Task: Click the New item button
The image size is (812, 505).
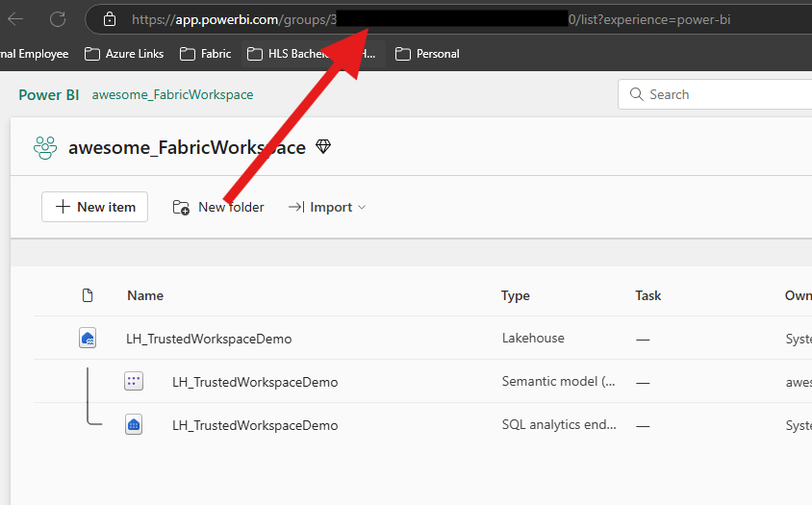Action: click(95, 207)
